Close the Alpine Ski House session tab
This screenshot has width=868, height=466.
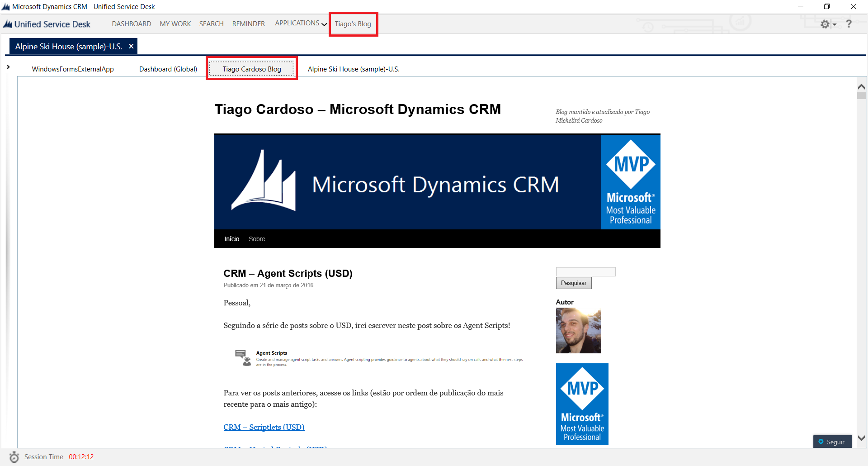131,46
